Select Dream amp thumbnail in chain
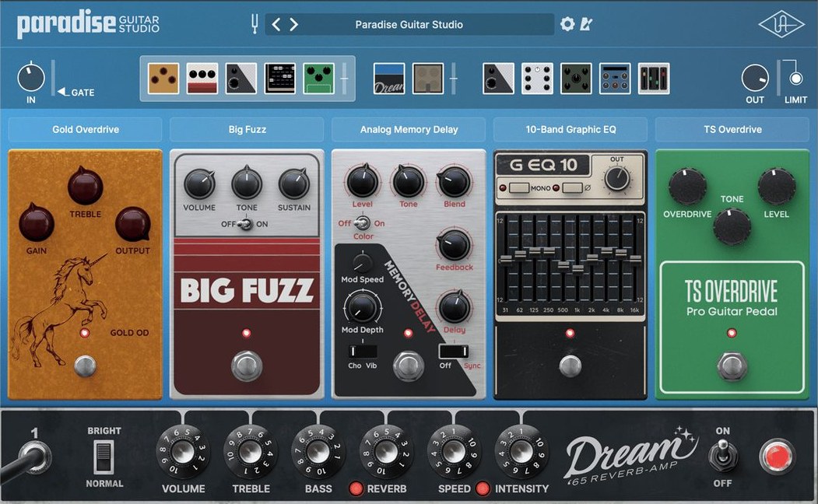 [x=389, y=79]
